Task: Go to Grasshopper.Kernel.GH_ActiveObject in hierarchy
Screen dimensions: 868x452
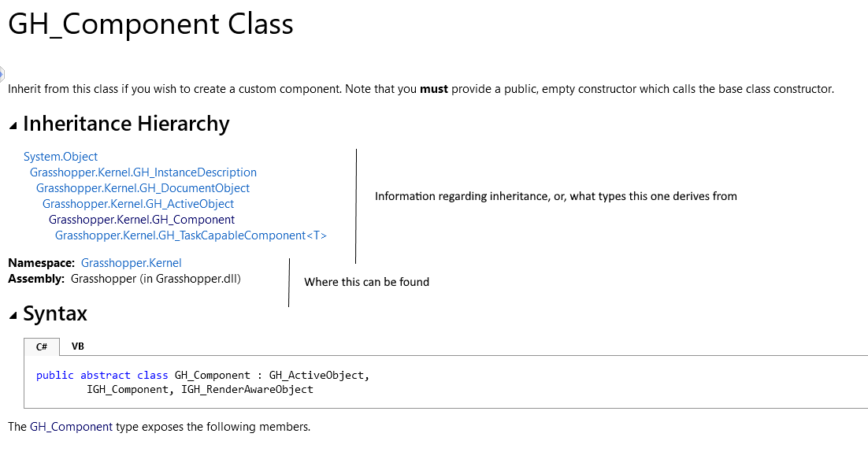Action: 138,204
